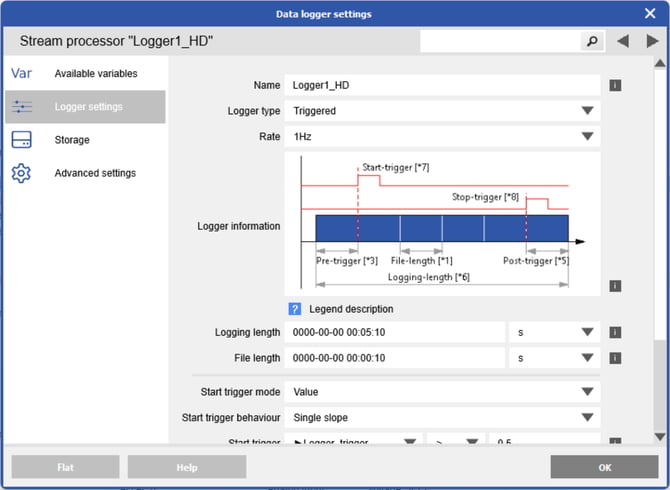Click the Flat button
This screenshot has height=490, width=670.
[65, 467]
